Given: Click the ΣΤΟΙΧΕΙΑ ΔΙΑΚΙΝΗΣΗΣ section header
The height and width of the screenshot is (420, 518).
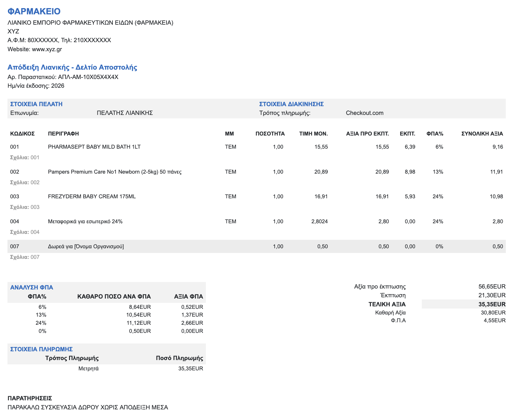Looking at the screenshot, I should pos(291,104).
